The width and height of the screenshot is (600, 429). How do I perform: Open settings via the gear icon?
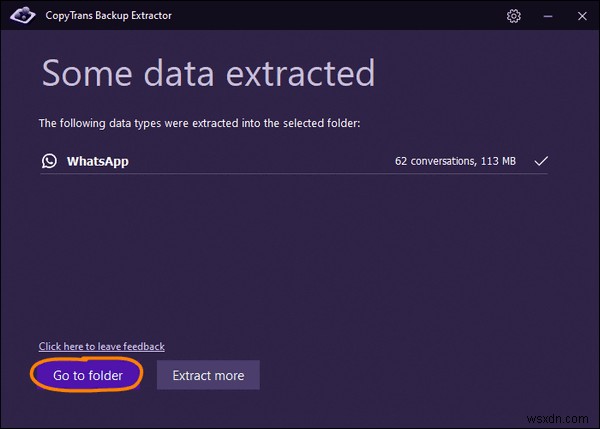pos(514,16)
